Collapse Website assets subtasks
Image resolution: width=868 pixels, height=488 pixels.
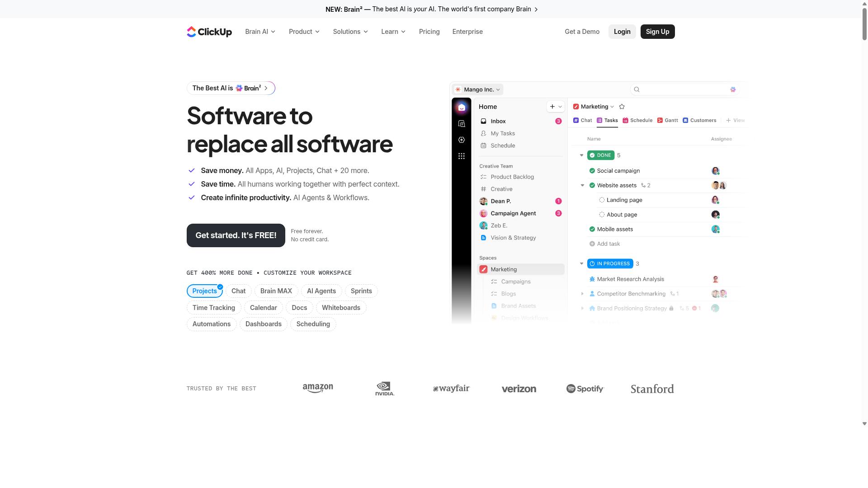click(582, 185)
